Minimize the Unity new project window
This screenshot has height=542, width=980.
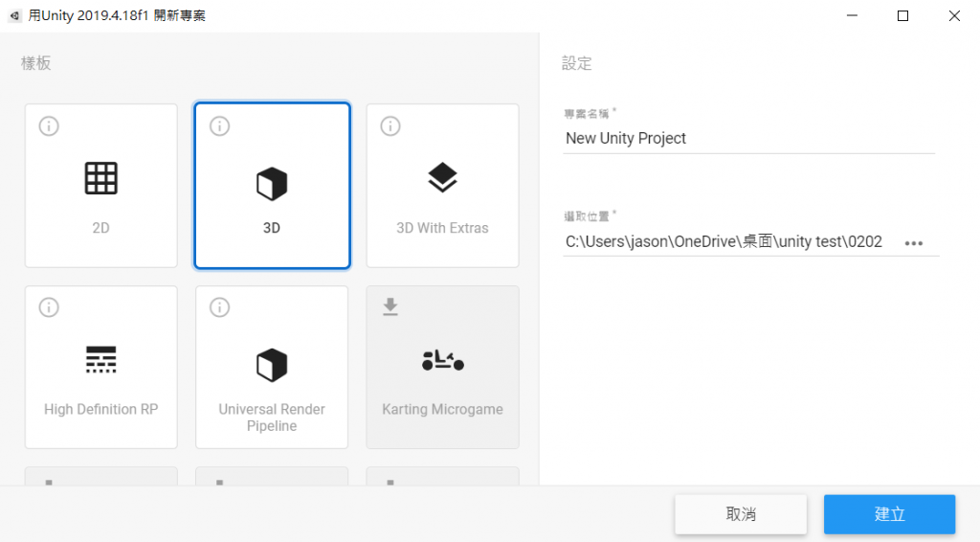(852, 15)
